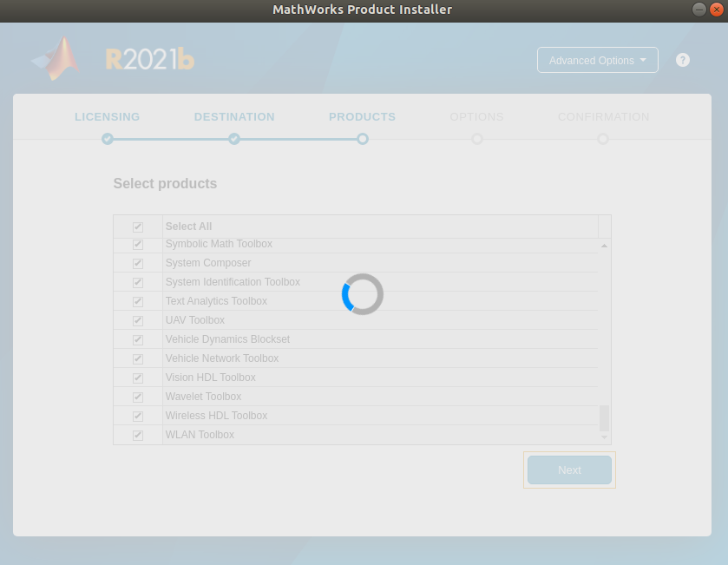
Task: Click the Destination step completed marker
Action: coord(234,139)
